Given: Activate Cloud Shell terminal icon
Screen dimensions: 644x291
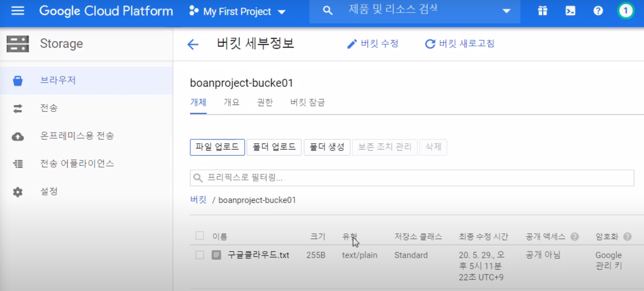Looking at the screenshot, I should [570, 11].
